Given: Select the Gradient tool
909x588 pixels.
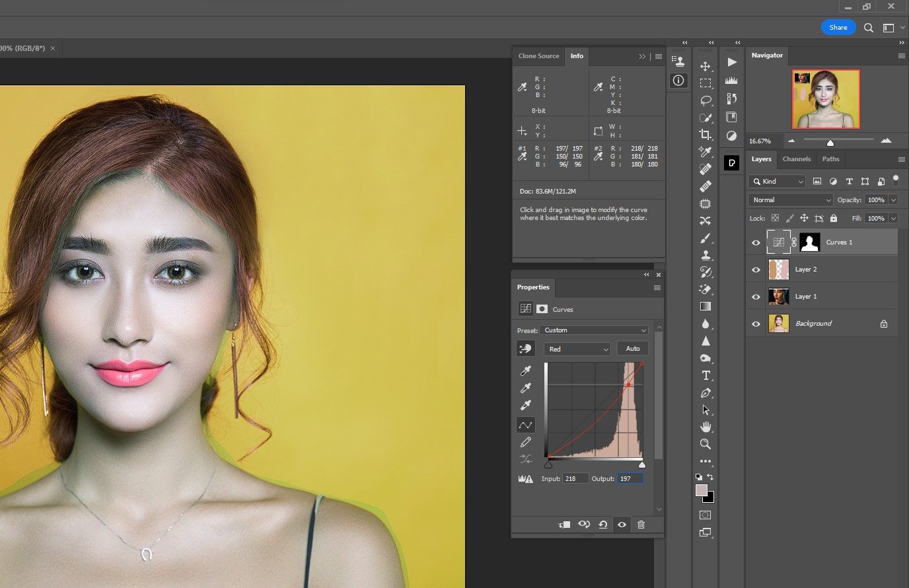Looking at the screenshot, I should 706,307.
